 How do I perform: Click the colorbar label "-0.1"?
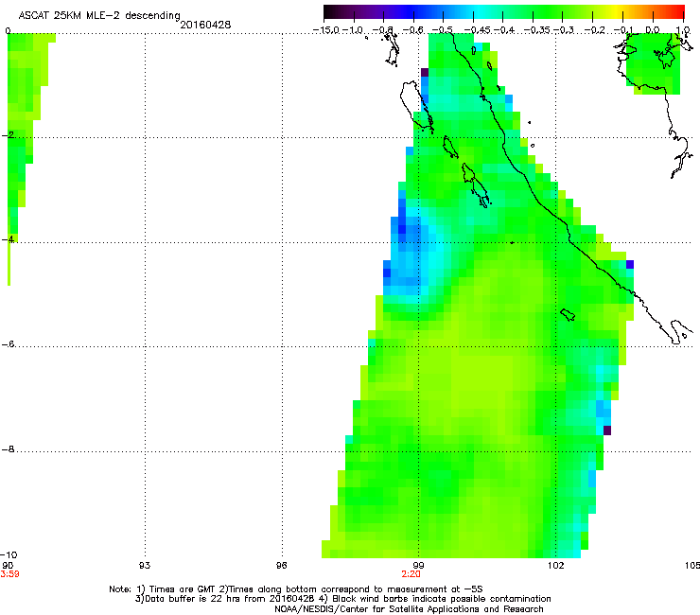point(623,30)
